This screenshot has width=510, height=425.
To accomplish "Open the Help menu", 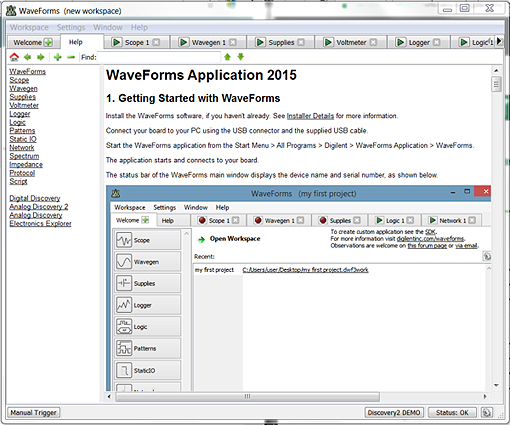I will click(x=139, y=27).
